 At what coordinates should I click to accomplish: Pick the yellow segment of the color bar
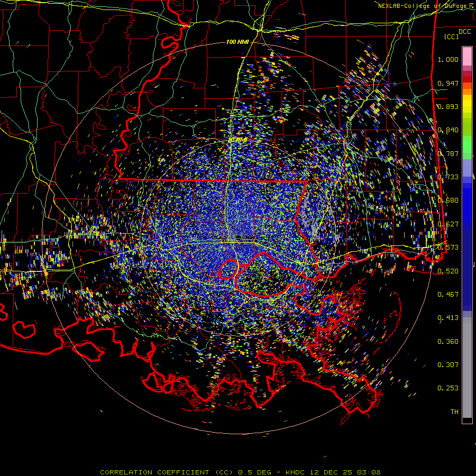pos(467,103)
